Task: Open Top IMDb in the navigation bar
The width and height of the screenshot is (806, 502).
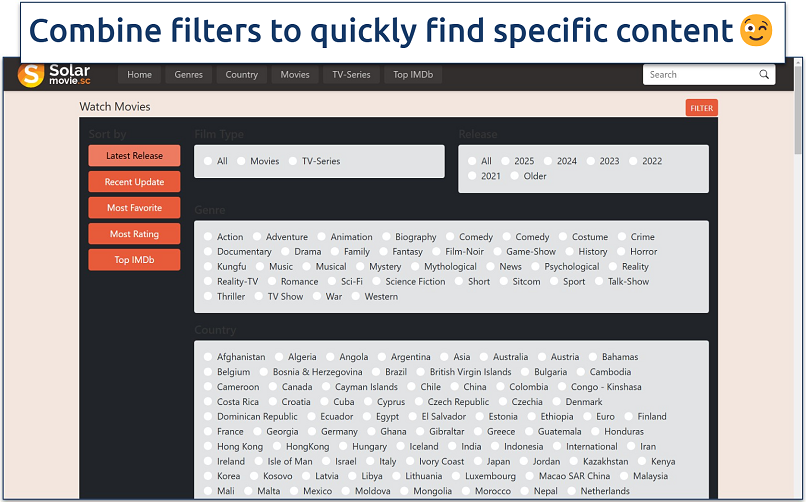Action: (x=413, y=75)
